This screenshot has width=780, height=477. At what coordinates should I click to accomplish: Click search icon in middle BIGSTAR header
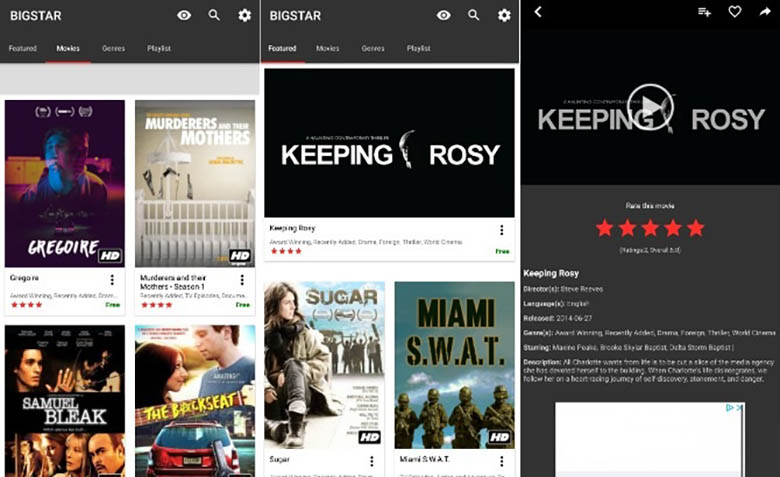click(x=474, y=15)
